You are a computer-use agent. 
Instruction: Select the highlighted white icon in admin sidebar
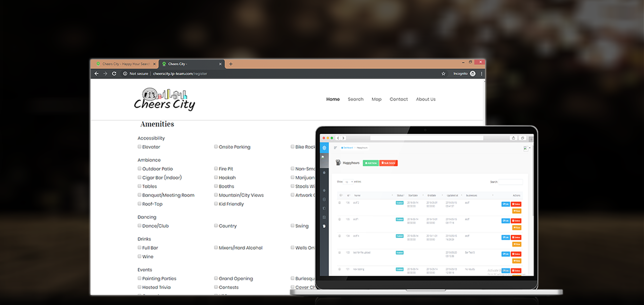click(x=324, y=226)
